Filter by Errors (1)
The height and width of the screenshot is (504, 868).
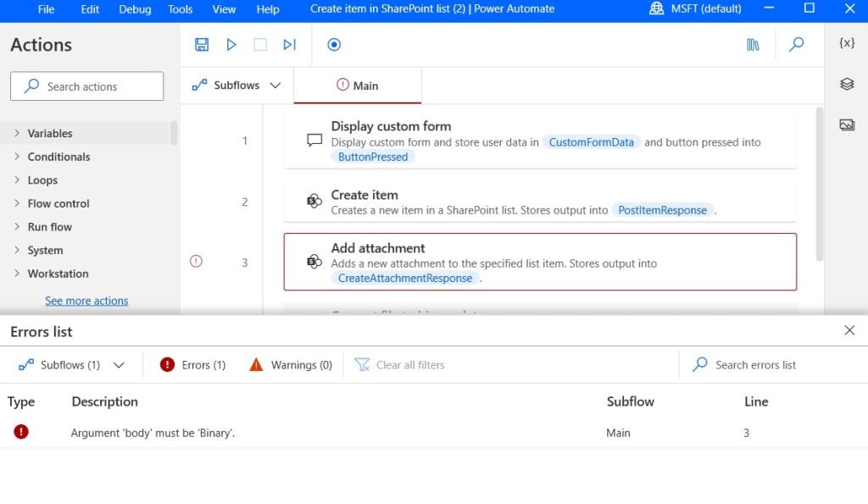tap(192, 364)
